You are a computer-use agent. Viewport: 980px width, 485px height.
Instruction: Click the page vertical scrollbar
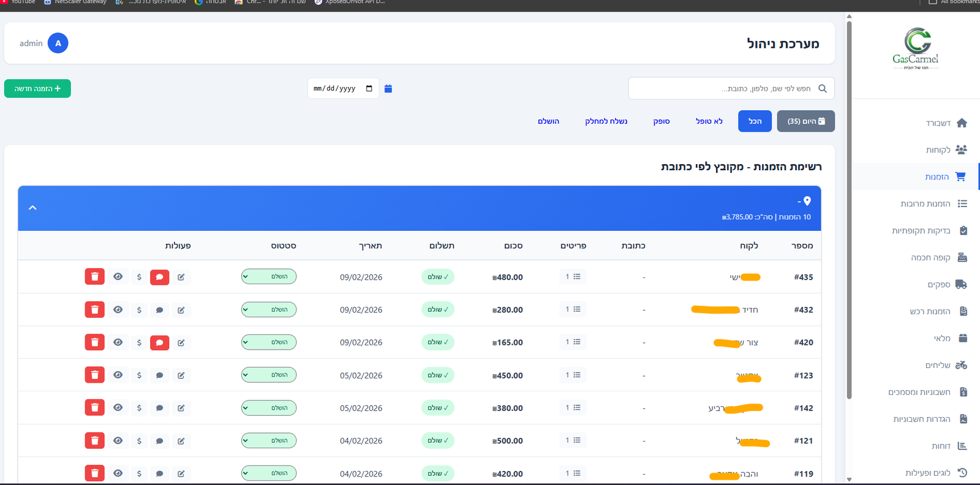[x=849, y=208]
